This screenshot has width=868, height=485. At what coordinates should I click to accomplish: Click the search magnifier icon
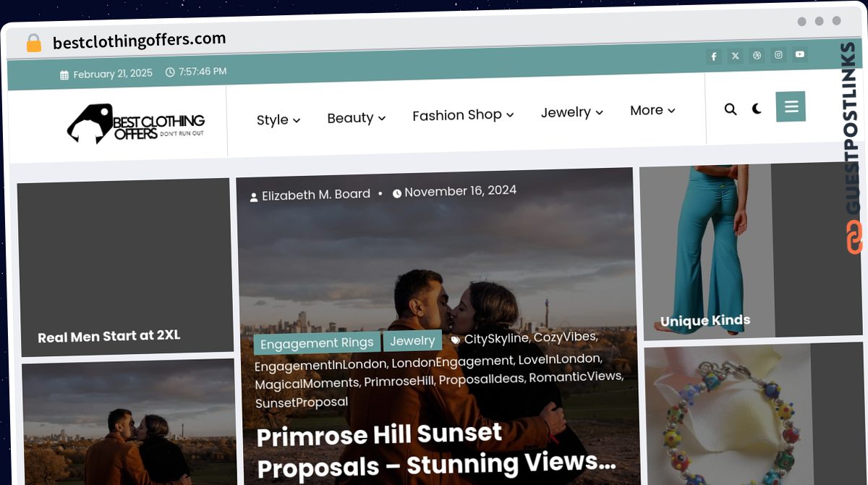731,109
